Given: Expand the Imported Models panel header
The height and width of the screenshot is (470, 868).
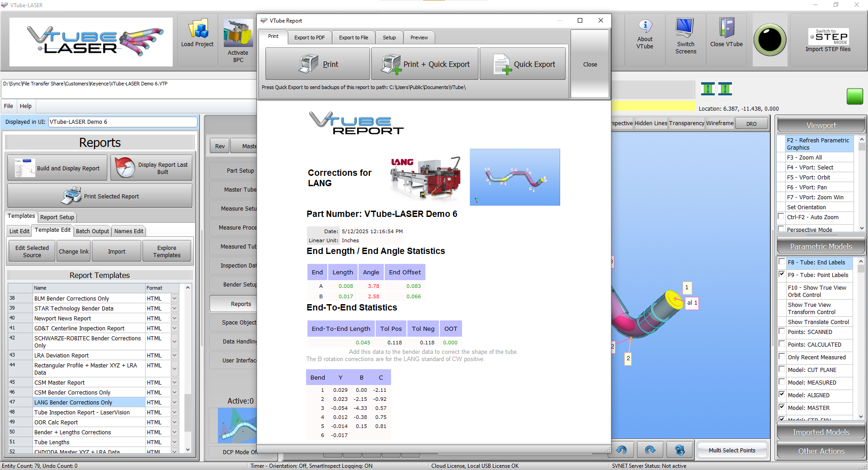Looking at the screenshot, I should point(821,432).
